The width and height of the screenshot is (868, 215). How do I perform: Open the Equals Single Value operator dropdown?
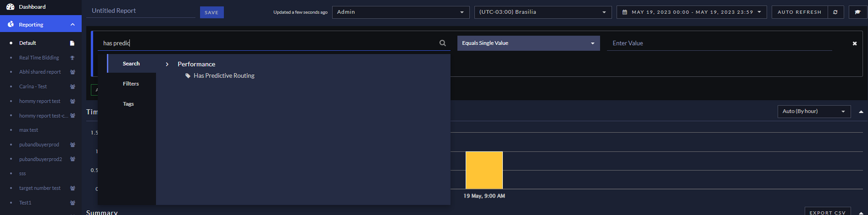tap(528, 43)
